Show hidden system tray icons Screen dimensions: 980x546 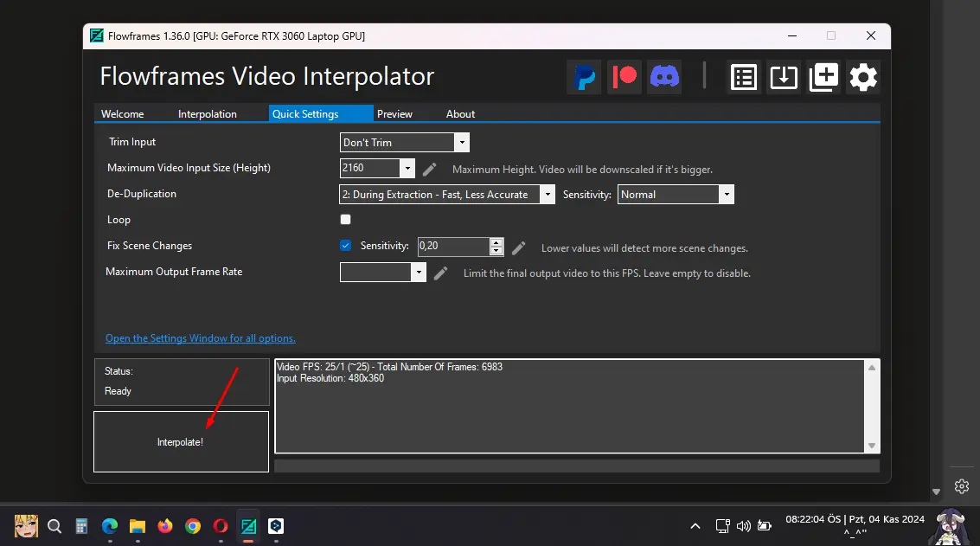point(695,526)
